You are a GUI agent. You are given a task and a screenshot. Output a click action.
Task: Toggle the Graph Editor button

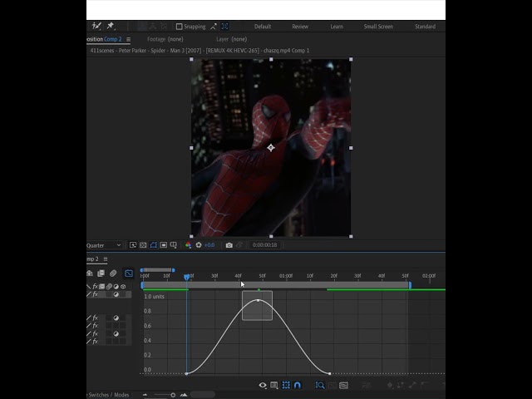click(129, 273)
